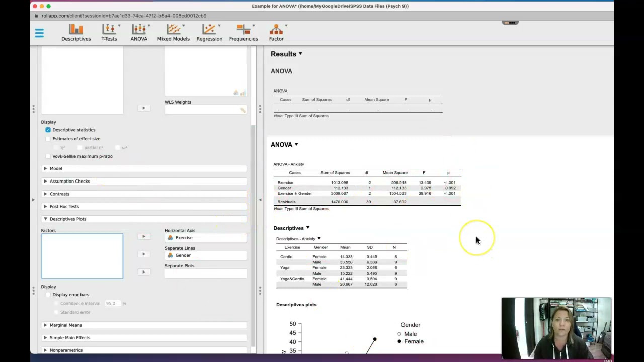Enable Display error bars checkbox

click(x=48, y=295)
